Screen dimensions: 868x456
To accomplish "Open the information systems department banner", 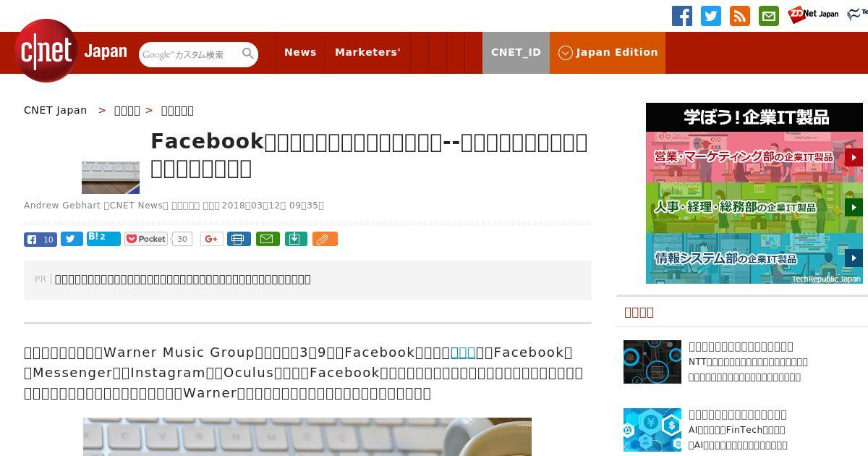I will (754, 258).
